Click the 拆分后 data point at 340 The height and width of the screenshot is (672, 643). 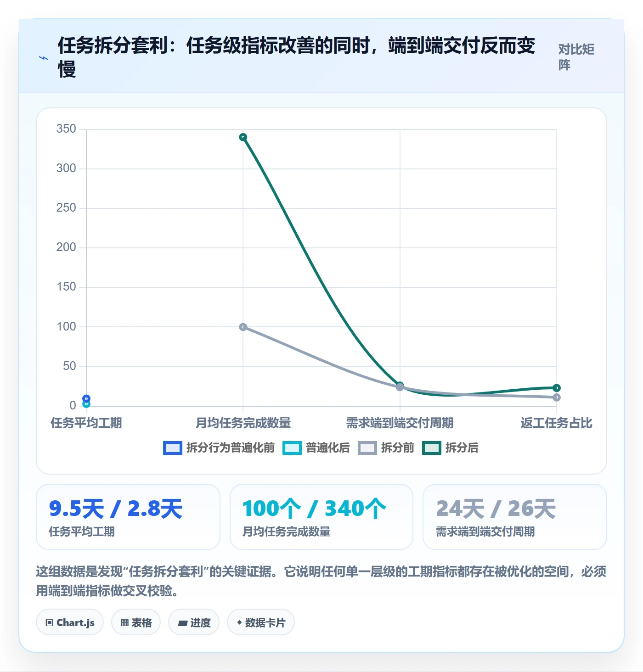(243, 137)
